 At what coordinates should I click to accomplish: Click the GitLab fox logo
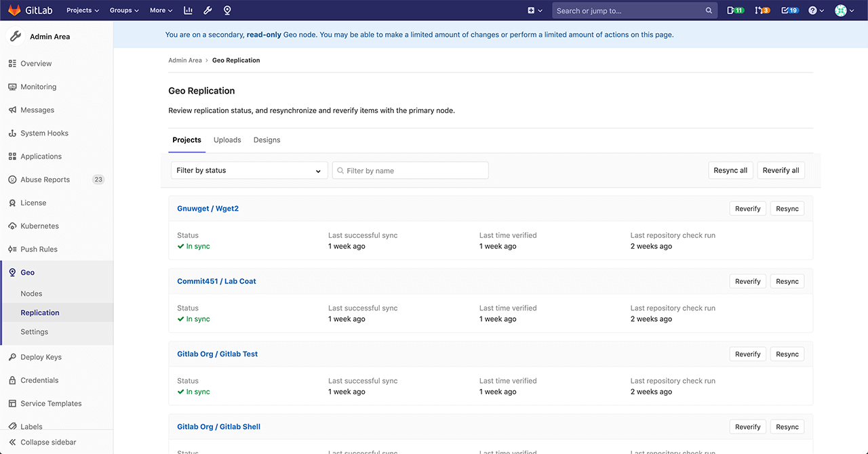pos(14,10)
